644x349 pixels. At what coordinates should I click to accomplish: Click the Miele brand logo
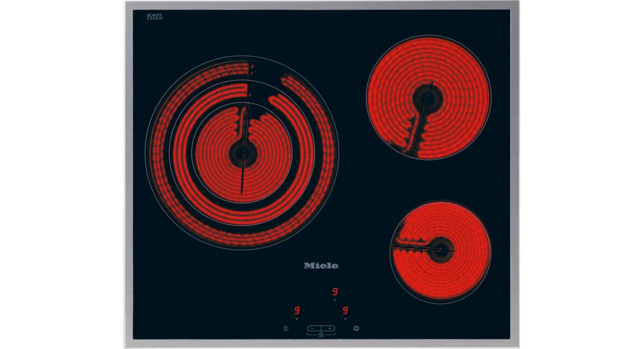click(x=321, y=265)
